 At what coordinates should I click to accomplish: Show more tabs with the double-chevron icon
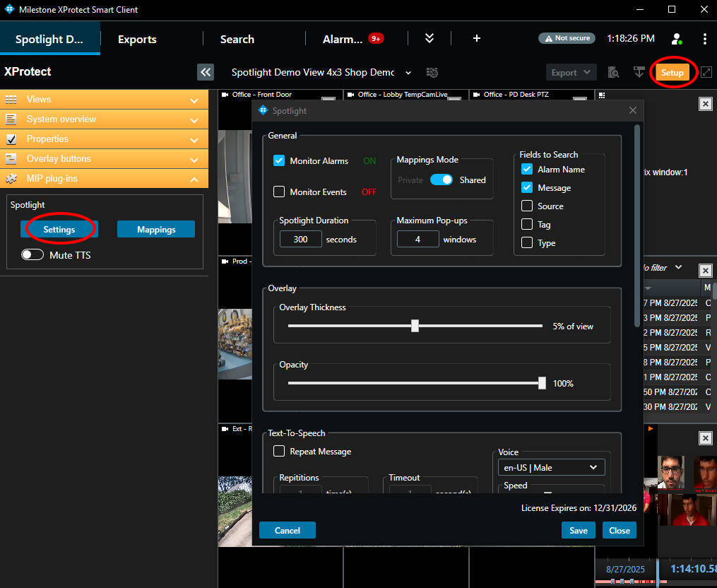point(429,39)
